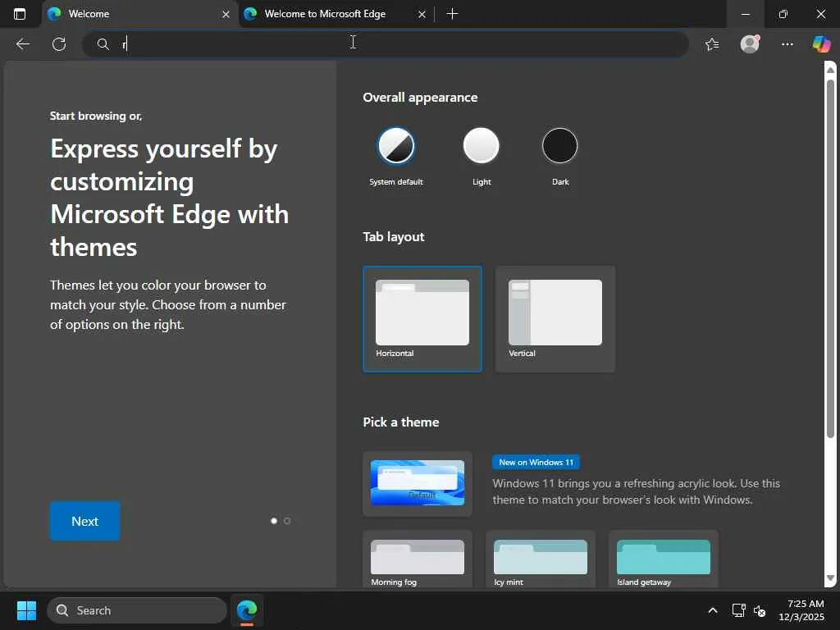Choose Horizontal tab layout

click(422, 319)
